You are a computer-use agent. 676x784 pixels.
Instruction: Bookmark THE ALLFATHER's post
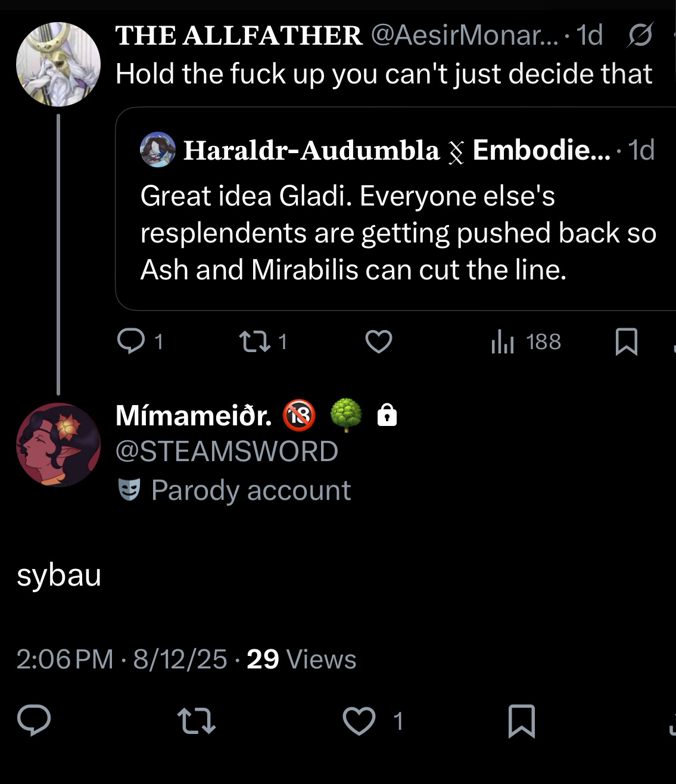click(626, 342)
